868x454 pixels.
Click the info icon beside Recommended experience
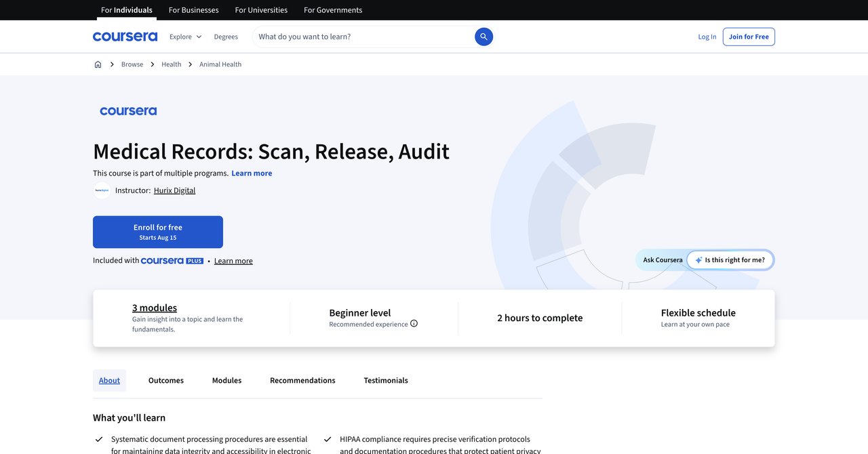coord(414,324)
